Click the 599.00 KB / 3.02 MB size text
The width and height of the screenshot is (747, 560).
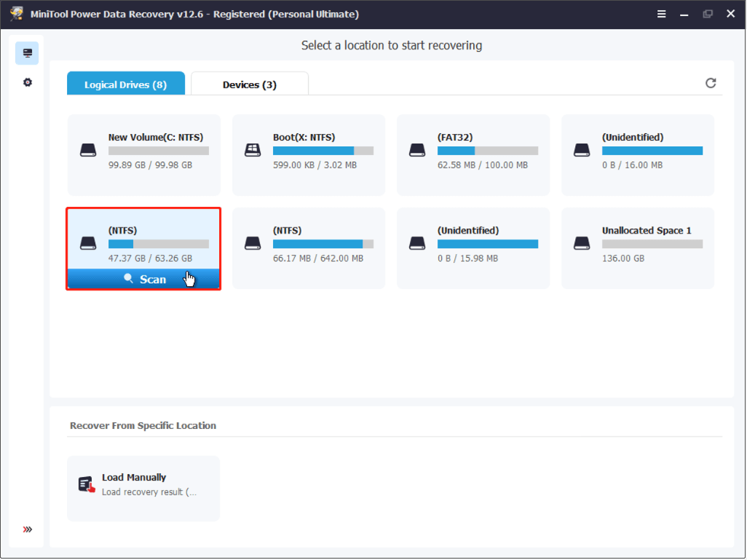pyautogui.click(x=315, y=165)
